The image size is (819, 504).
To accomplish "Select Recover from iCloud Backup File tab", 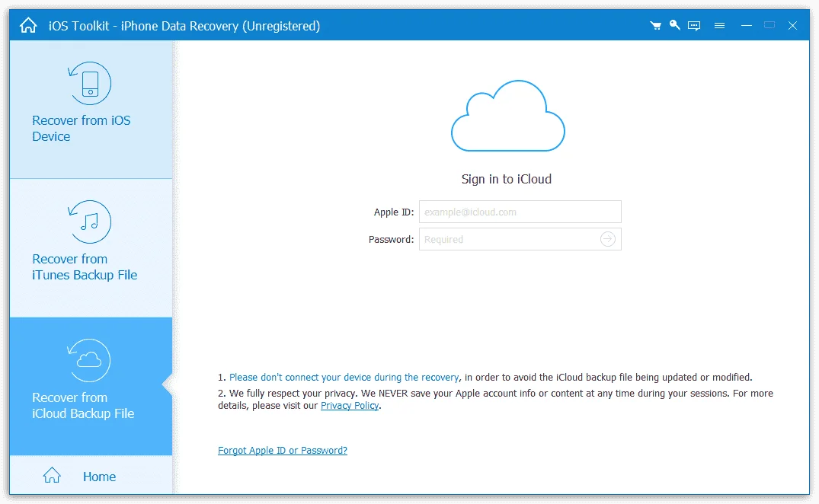I will click(91, 386).
